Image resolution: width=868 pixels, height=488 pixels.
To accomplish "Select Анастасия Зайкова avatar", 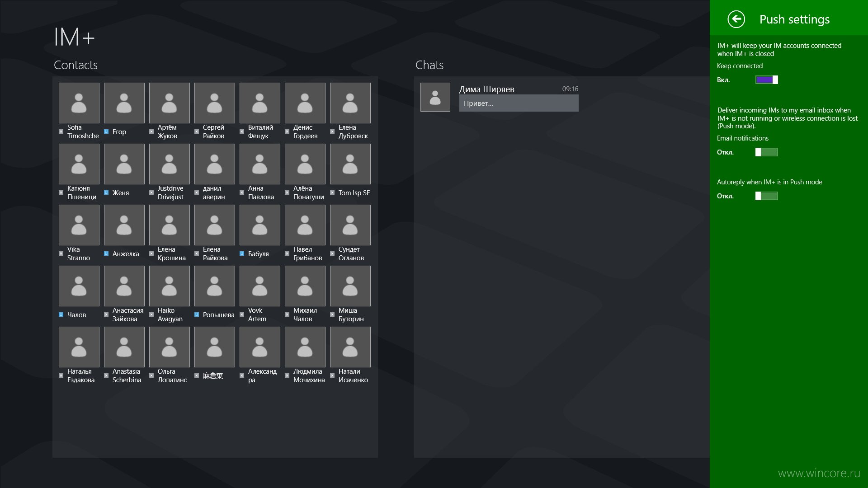I will coord(124,286).
